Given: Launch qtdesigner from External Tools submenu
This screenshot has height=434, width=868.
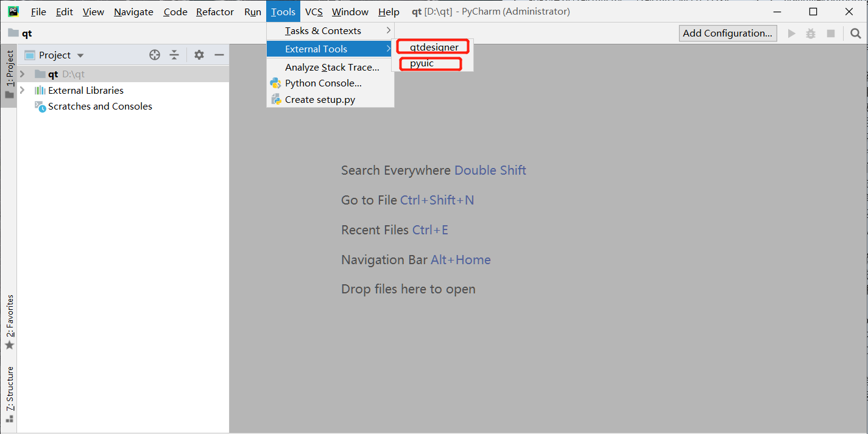Looking at the screenshot, I should pyautogui.click(x=432, y=47).
